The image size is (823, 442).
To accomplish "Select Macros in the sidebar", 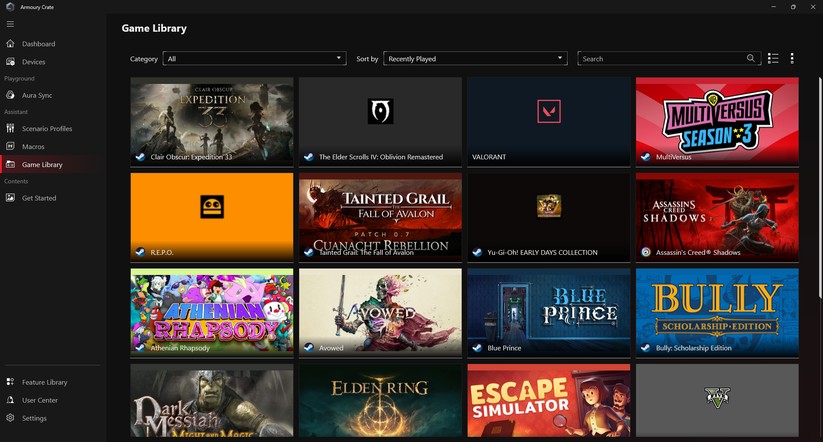I will click(x=32, y=146).
